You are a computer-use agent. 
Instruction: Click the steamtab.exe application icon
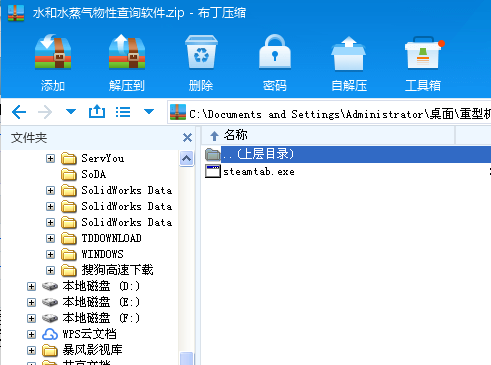click(x=213, y=171)
